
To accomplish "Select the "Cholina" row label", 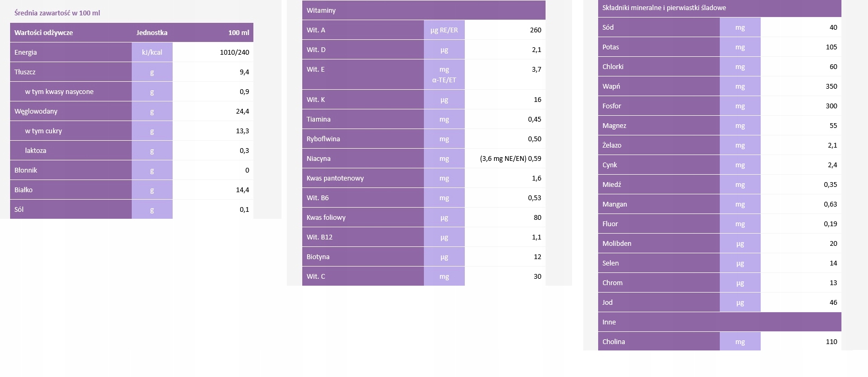I will [614, 341].
